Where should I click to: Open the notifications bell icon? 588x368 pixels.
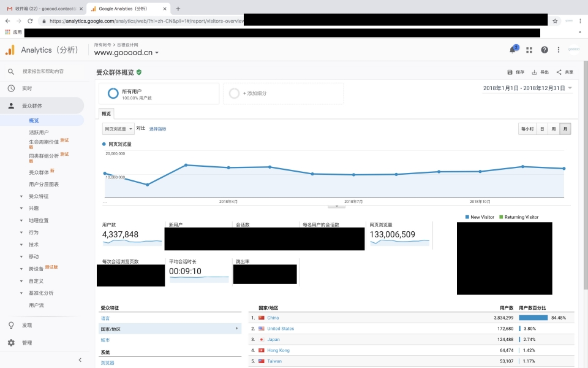513,50
